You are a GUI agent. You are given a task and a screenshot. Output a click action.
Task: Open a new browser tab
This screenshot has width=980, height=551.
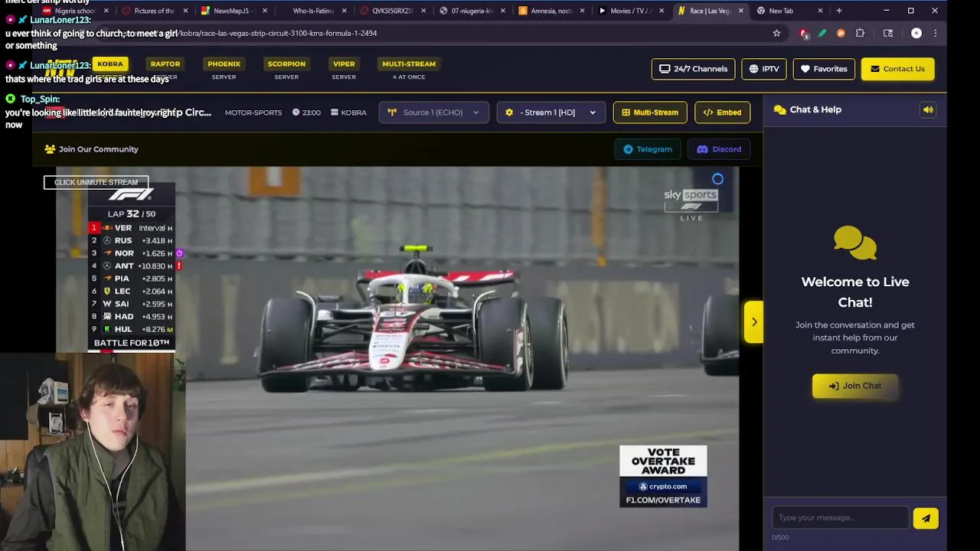(x=839, y=11)
